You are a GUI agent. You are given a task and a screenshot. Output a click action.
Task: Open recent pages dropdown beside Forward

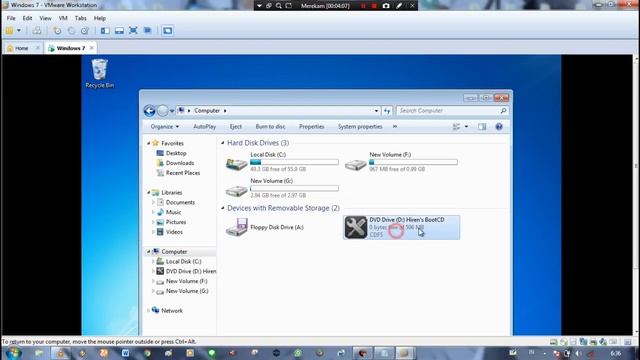click(x=172, y=111)
